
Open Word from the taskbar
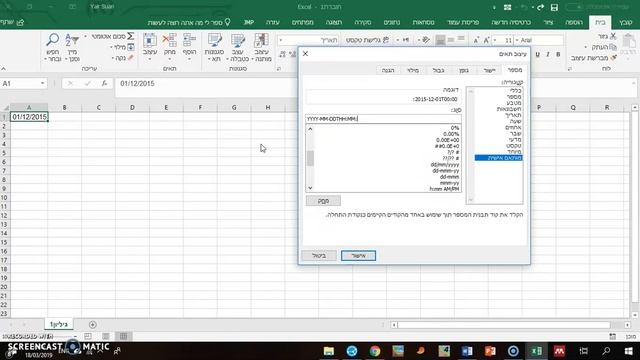click(467, 351)
